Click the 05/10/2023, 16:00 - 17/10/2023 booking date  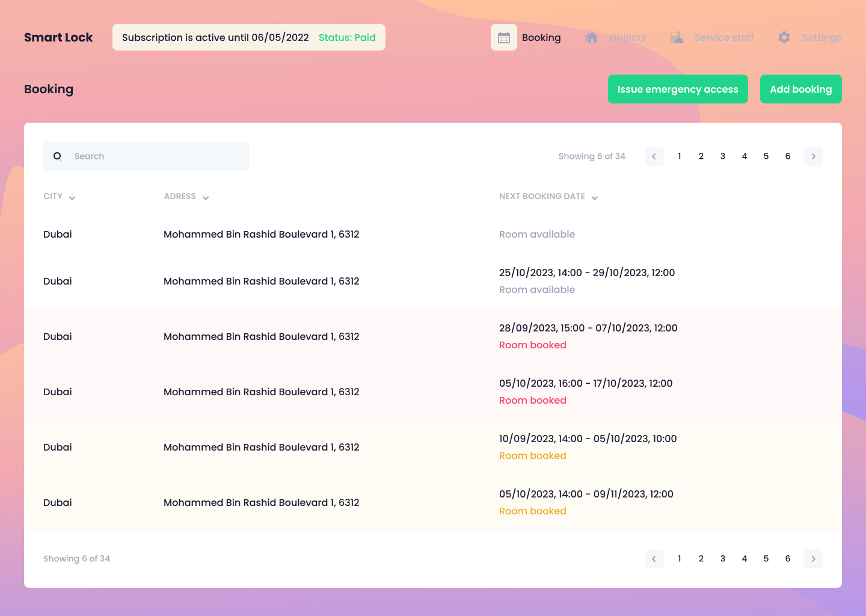(586, 384)
